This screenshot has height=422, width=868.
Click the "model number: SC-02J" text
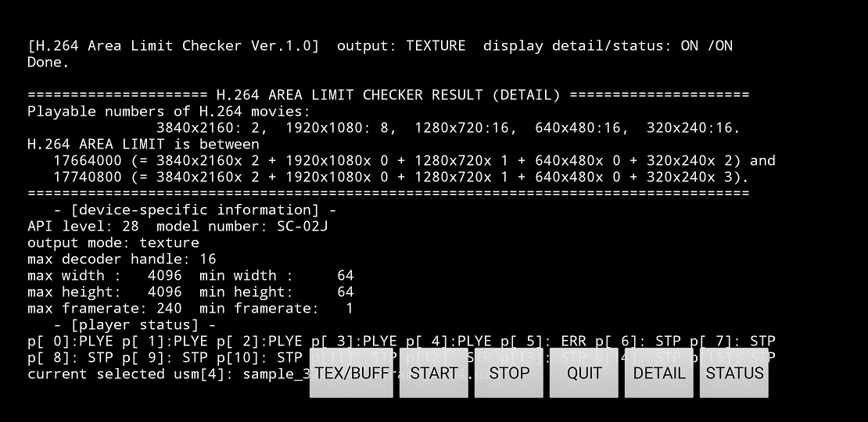(x=242, y=226)
